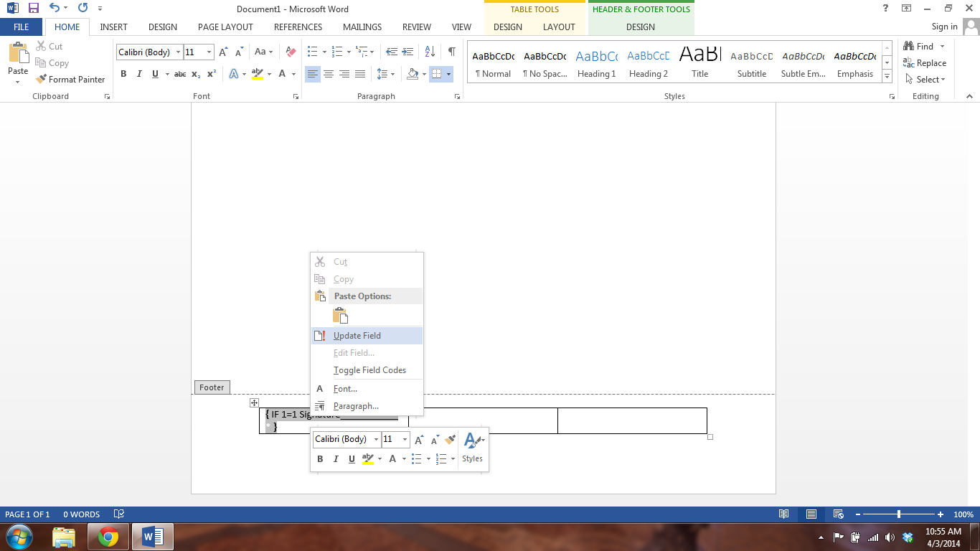The width and height of the screenshot is (980, 551).
Task: Open the ribbon font size dropdown
Action: (209, 52)
